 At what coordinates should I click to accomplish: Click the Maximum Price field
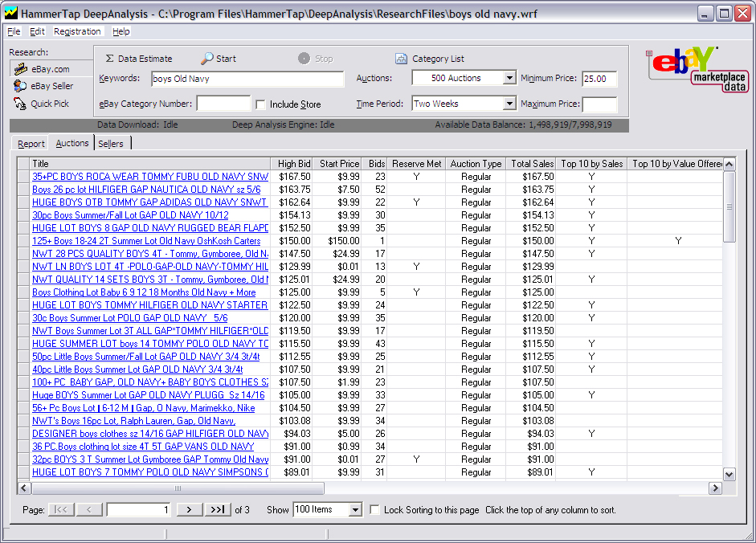coord(599,104)
